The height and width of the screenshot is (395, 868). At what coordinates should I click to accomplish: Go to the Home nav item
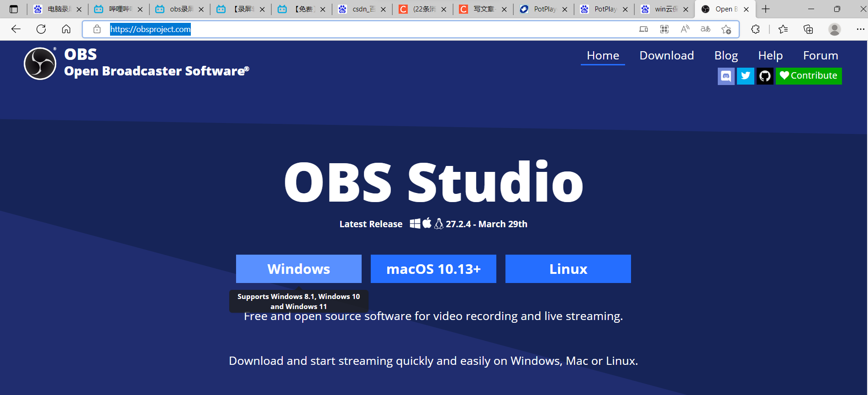pos(603,55)
